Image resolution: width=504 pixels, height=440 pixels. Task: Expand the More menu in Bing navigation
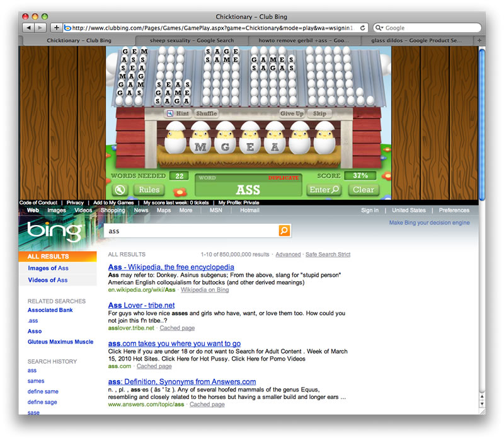click(x=185, y=211)
